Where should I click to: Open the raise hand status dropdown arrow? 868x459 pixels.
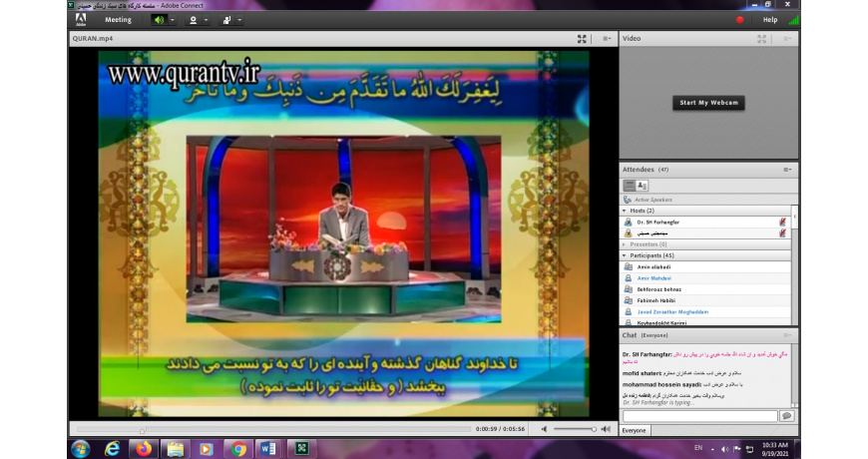pyautogui.click(x=239, y=20)
